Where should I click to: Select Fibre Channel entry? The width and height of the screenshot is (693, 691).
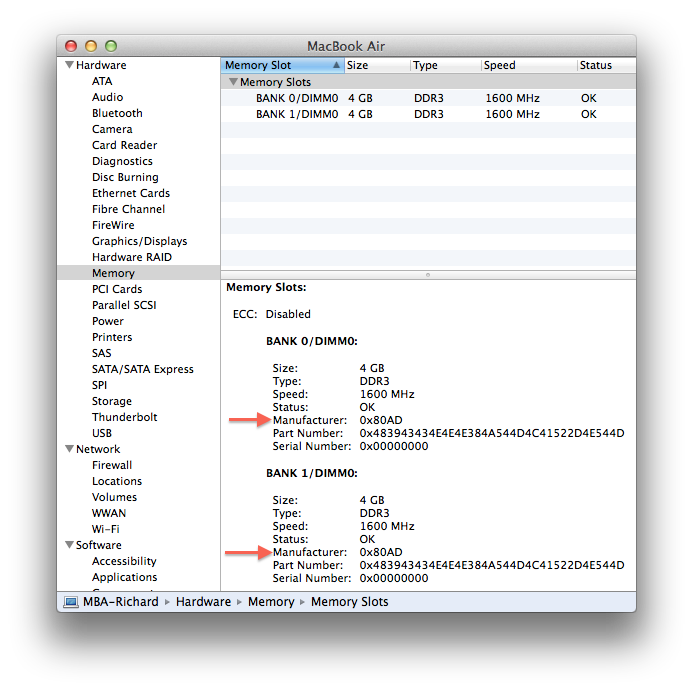[129, 209]
